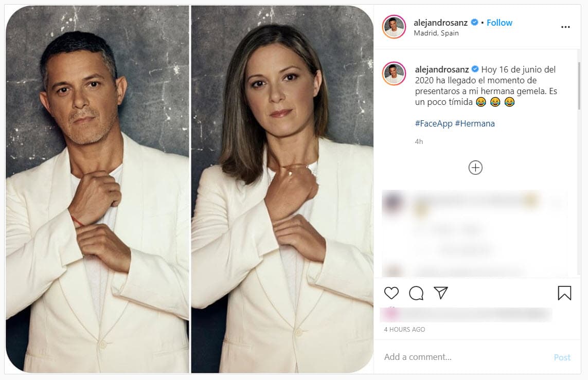Open the three-dot options menu
Screen dimensions: 588x380
(x=565, y=26)
